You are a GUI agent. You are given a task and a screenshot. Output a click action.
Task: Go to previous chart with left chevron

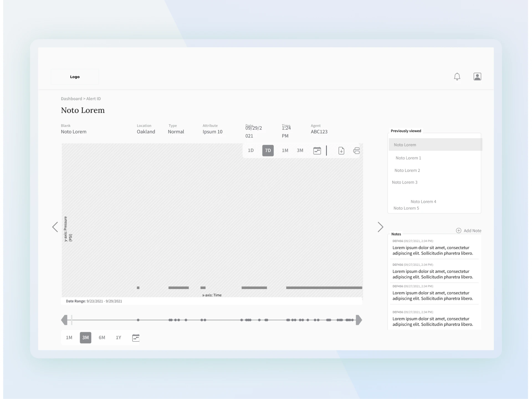(55, 227)
